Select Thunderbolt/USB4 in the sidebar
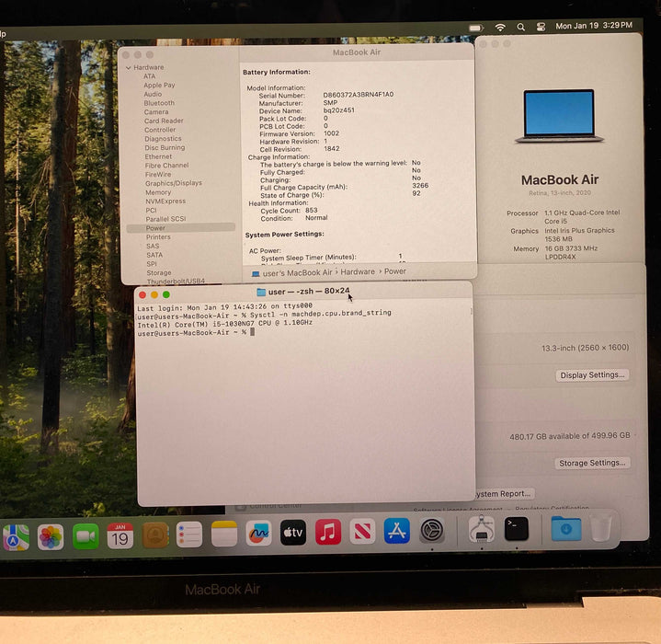Viewport: 661px width, 644px height. tap(176, 282)
